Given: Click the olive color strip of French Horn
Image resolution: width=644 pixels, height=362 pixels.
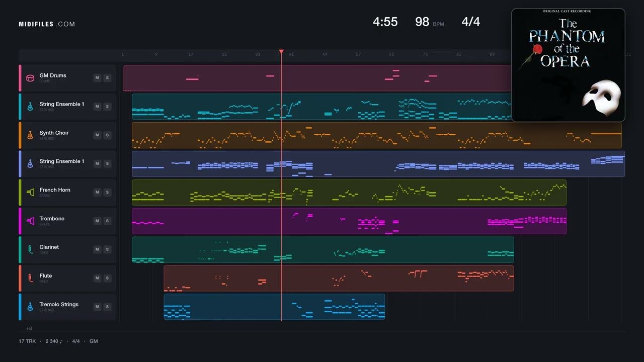Looking at the screenshot, I should pos(20,193).
